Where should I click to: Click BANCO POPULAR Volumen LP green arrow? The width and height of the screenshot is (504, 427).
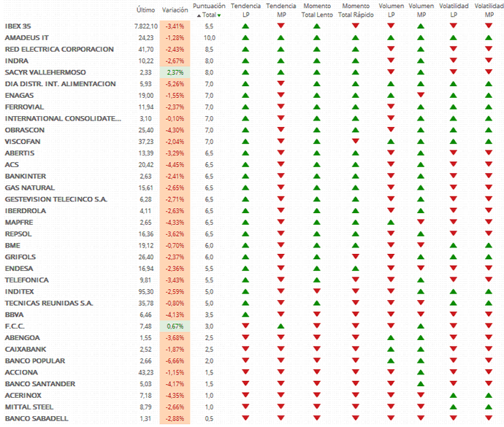click(391, 361)
